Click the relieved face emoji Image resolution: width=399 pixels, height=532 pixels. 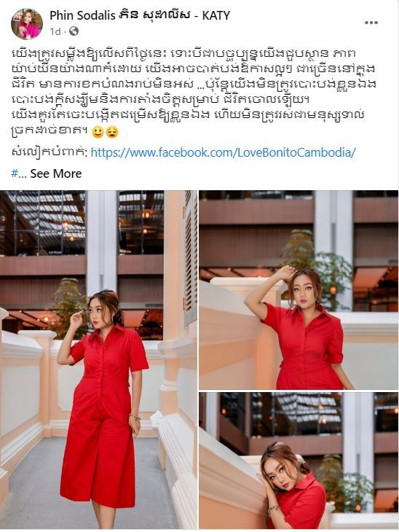click(112, 132)
